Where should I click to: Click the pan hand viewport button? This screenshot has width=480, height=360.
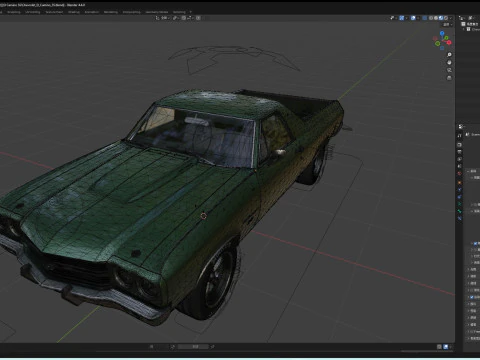[x=449, y=62]
